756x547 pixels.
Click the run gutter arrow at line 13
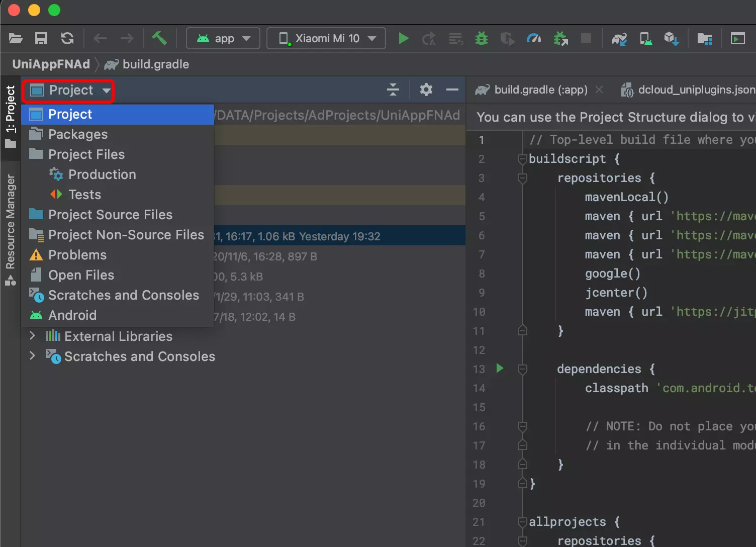coord(500,369)
